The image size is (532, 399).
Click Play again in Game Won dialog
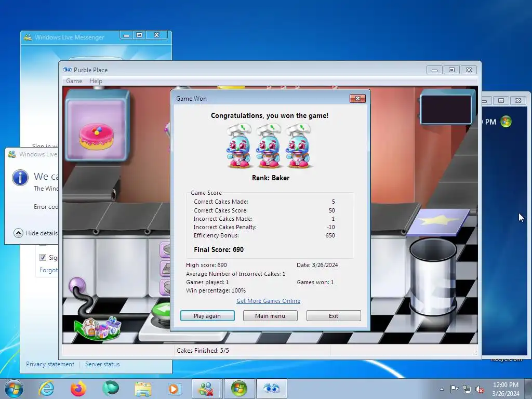pyautogui.click(x=207, y=315)
